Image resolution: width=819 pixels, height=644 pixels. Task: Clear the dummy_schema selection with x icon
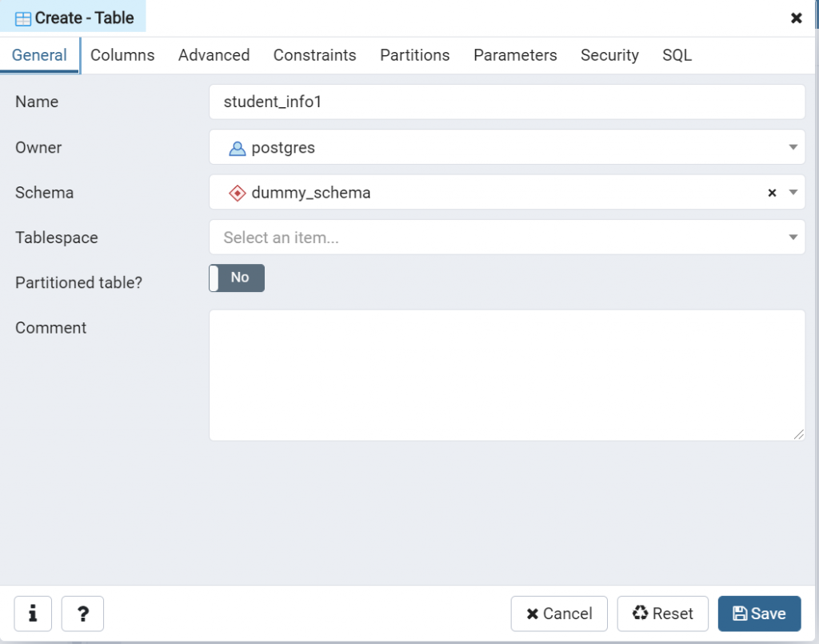click(772, 193)
